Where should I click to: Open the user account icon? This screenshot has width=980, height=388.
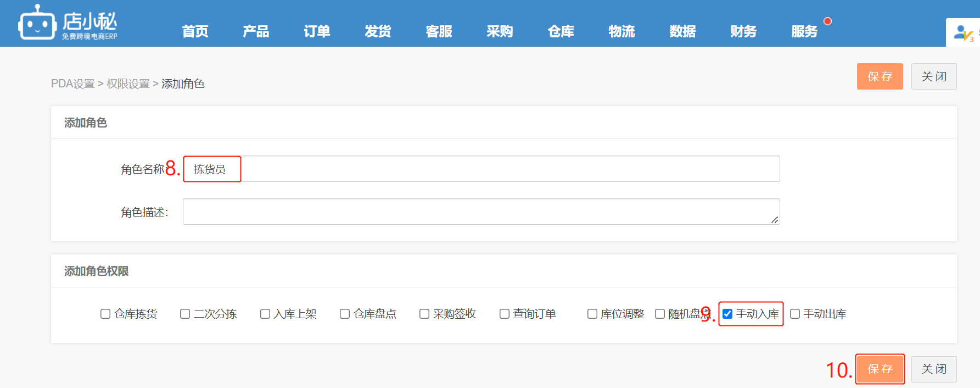pyautogui.click(x=962, y=33)
